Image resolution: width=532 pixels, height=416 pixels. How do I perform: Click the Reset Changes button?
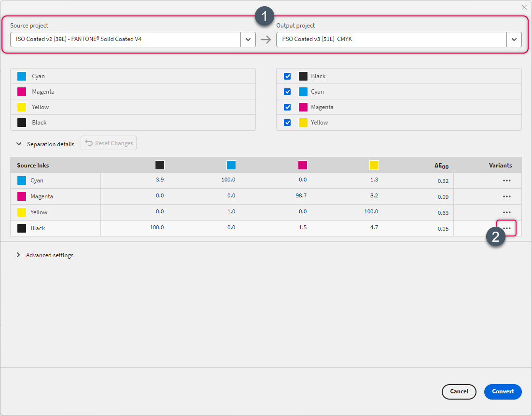click(x=108, y=143)
